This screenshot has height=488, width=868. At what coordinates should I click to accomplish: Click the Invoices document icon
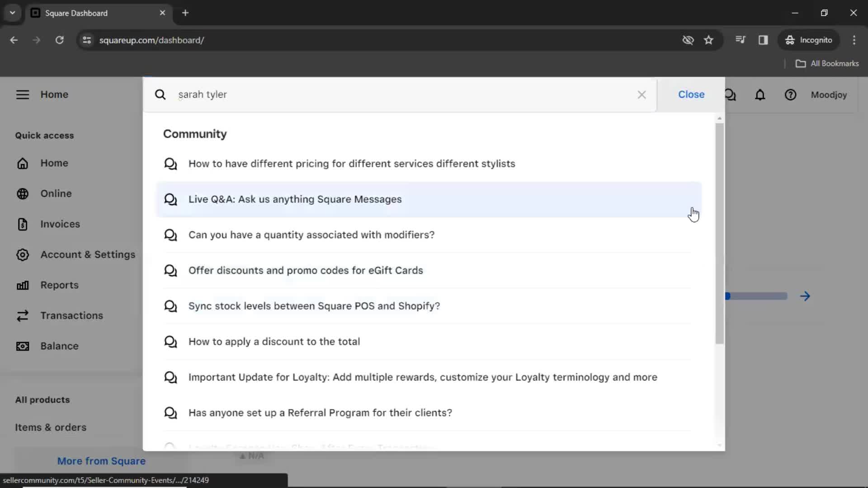(x=23, y=224)
